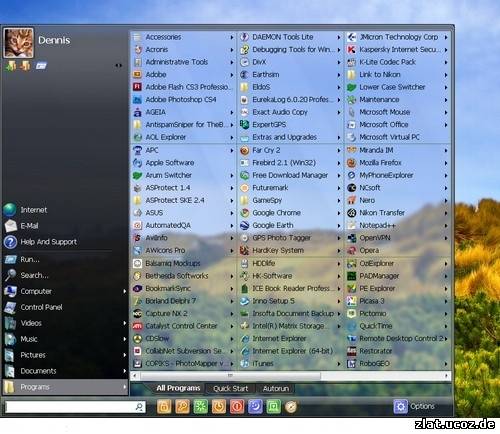Click the Adobe Flash CS3 icon

(137, 87)
